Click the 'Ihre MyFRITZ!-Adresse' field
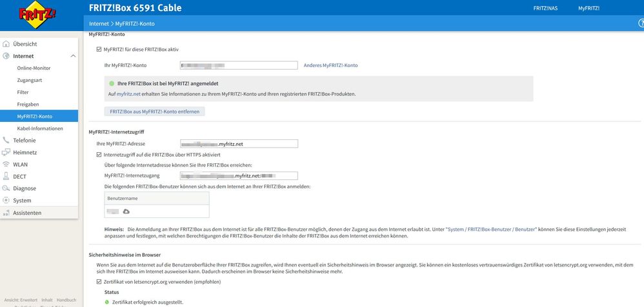644x307 pixels. (239, 144)
